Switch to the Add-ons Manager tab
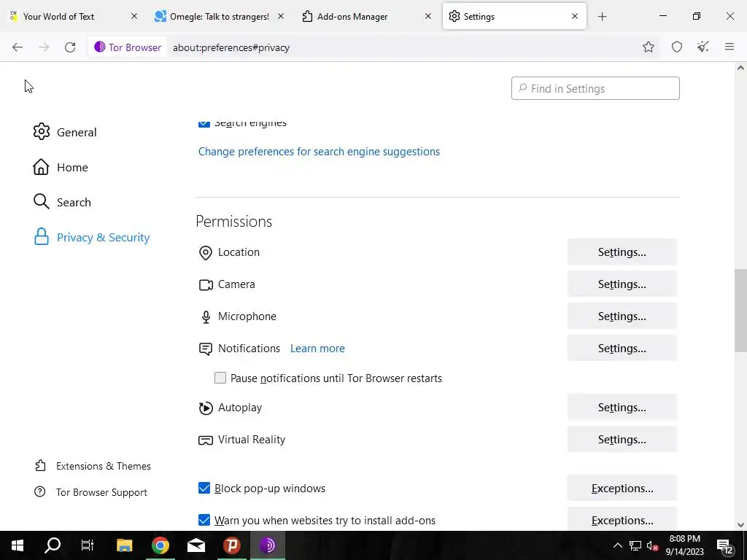Viewport: 747px width, 560px height. pos(367,16)
